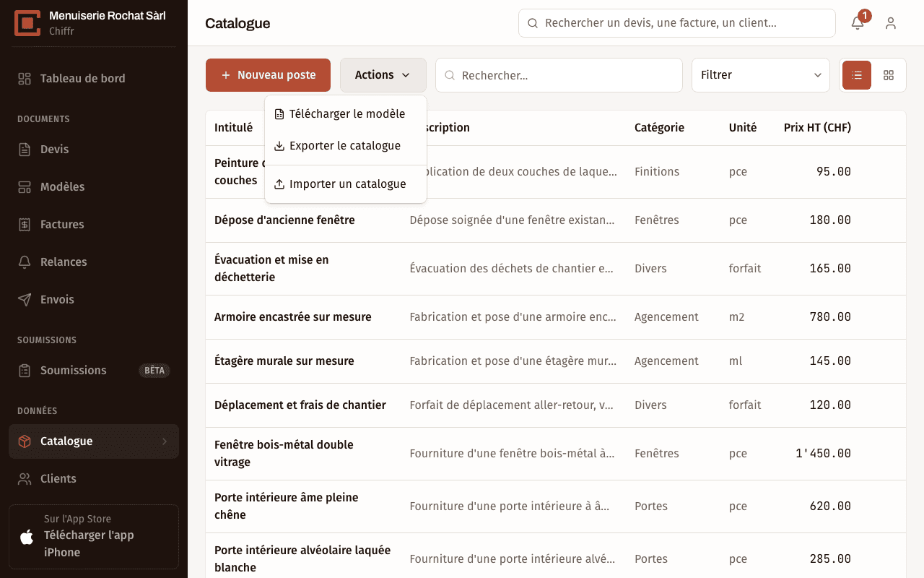Click the Tableau de bord icon
Screen dimensions: 924x578
click(25, 79)
